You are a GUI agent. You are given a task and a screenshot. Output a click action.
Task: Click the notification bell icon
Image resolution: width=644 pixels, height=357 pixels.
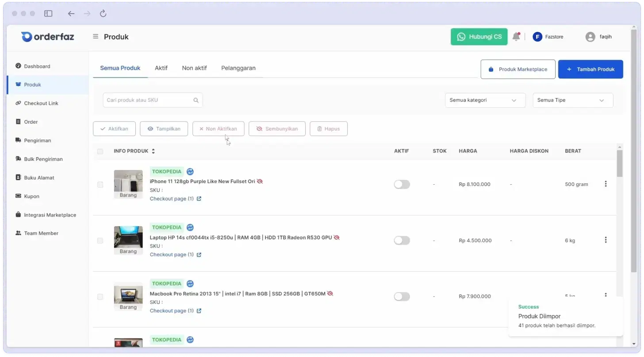516,37
